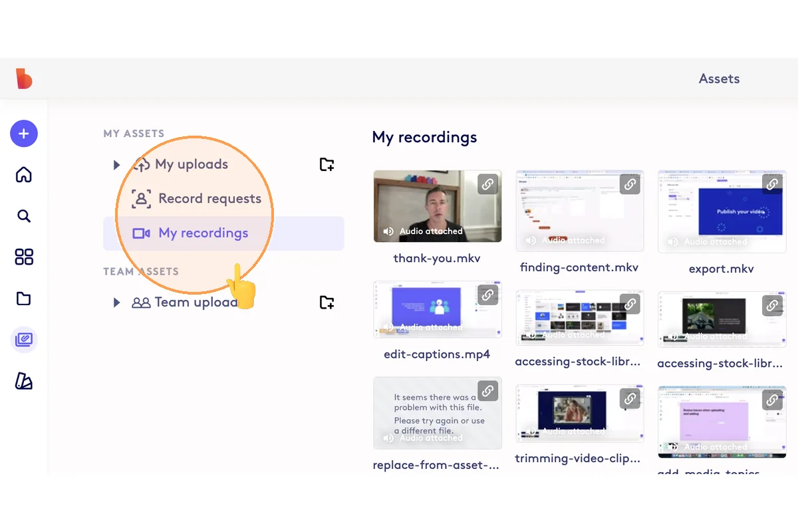This screenshot has width=798, height=532.
Task: Add new folder next to My uploads
Action: [327, 164]
